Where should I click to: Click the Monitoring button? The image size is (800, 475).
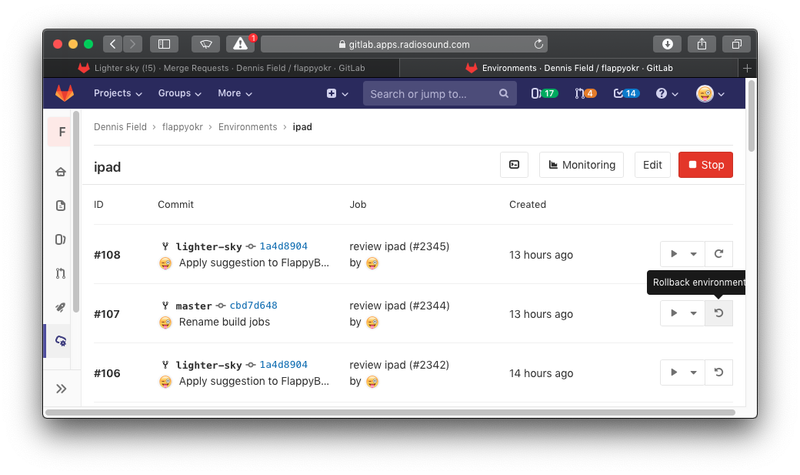(581, 165)
